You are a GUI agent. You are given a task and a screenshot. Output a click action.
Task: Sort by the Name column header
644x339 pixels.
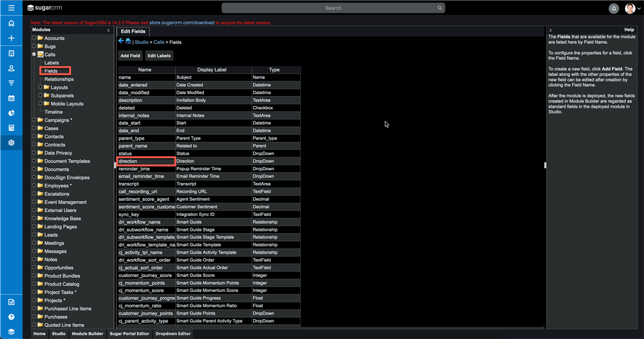[x=144, y=70]
